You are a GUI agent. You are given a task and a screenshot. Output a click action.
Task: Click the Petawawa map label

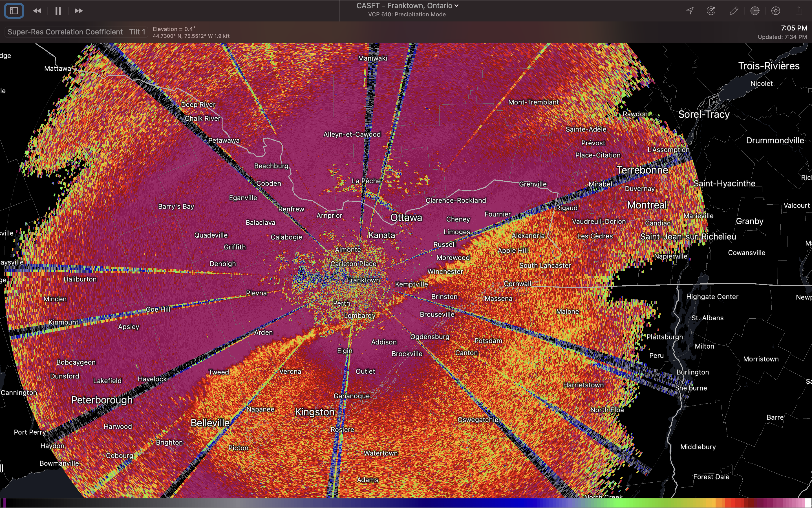(x=224, y=141)
